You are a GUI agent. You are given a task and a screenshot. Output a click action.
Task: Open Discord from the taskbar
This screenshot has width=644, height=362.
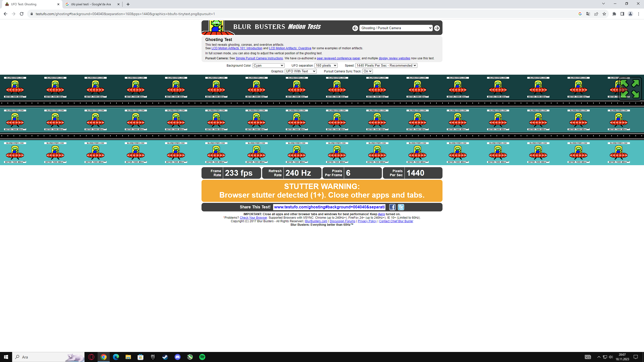click(x=178, y=357)
